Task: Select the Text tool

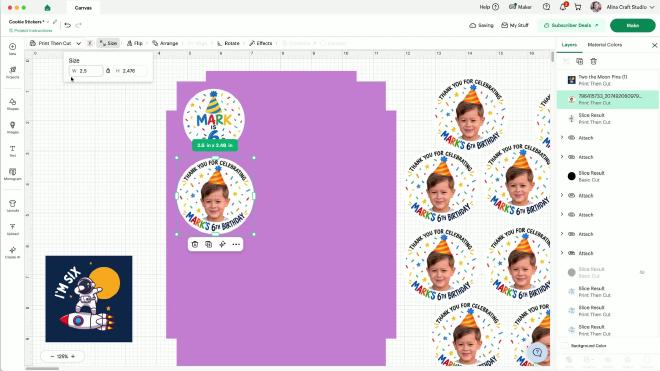Action: tap(13, 151)
